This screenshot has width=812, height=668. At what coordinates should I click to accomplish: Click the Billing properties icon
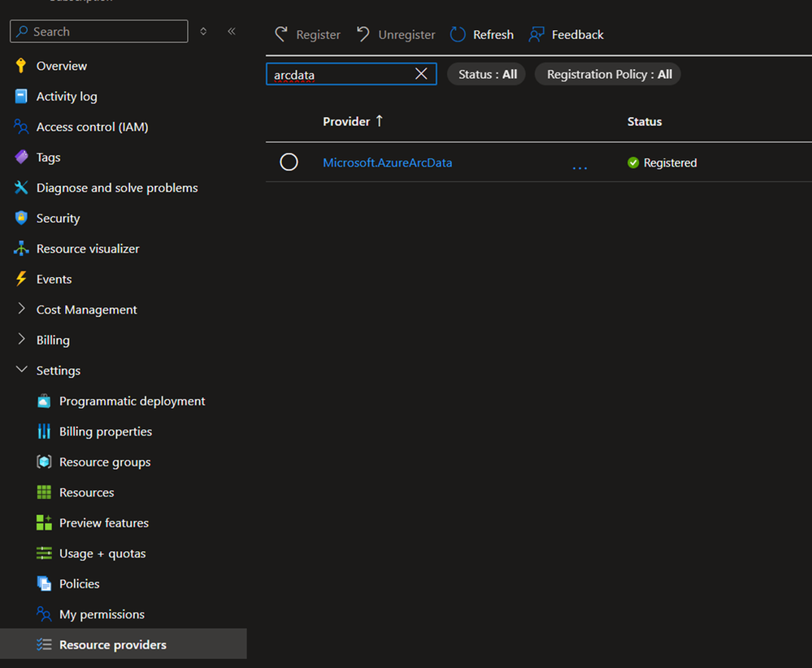44,432
